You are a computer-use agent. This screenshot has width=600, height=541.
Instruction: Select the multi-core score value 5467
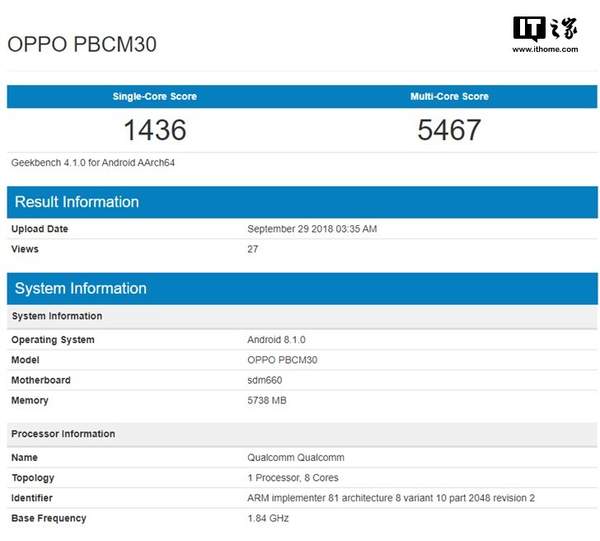point(449,130)
